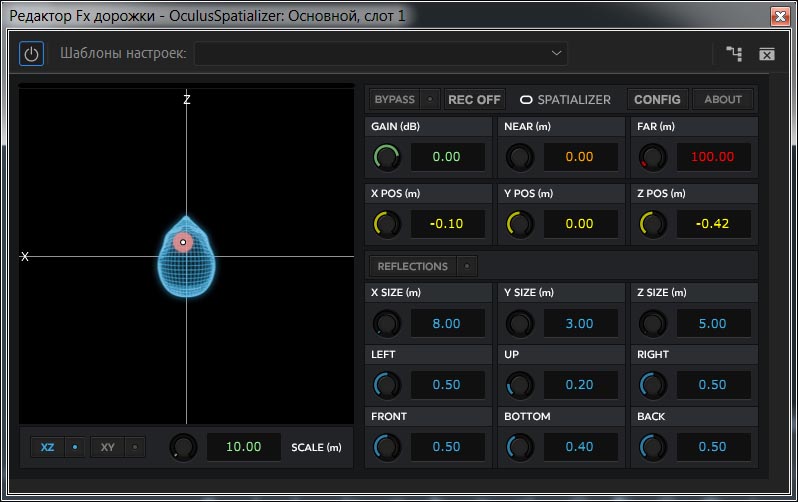
Task: Click the Z POS value -0.42
Action: click(x=713, y=224)
